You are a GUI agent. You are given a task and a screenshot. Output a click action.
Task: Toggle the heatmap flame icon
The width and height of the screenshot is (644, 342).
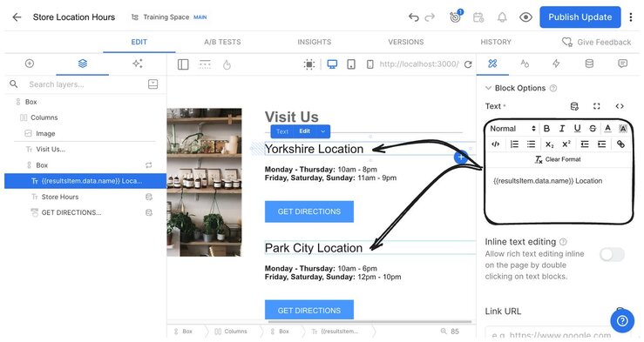(x=227, y=64)
